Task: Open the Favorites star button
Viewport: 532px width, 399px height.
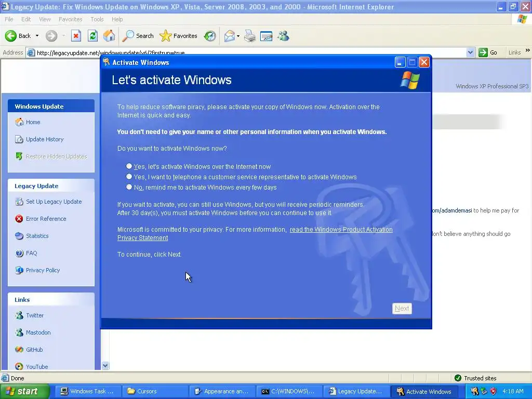Action: [179, 36]
